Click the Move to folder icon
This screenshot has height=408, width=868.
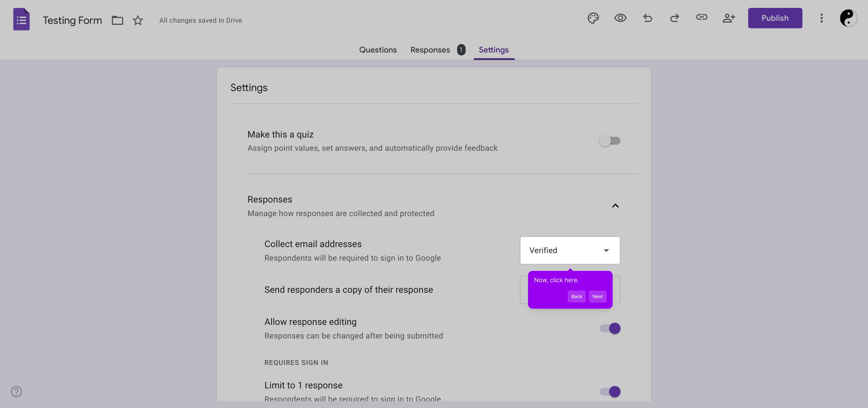click(117, 20)
